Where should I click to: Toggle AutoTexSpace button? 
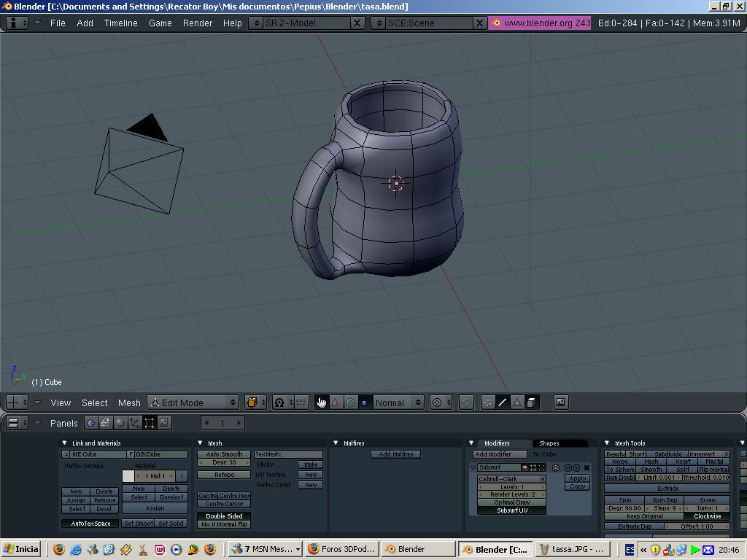(90, 524)
